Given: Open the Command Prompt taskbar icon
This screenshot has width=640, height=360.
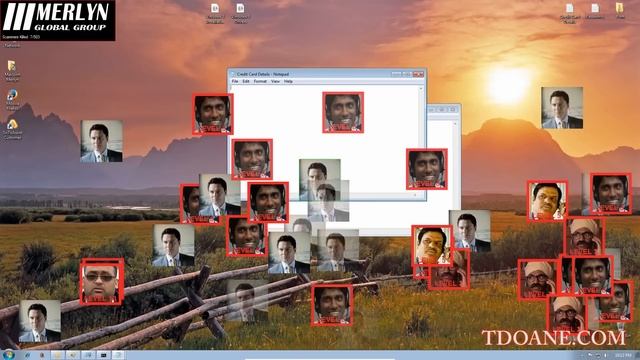Looking at the screenshot, I should coord(103,355).
